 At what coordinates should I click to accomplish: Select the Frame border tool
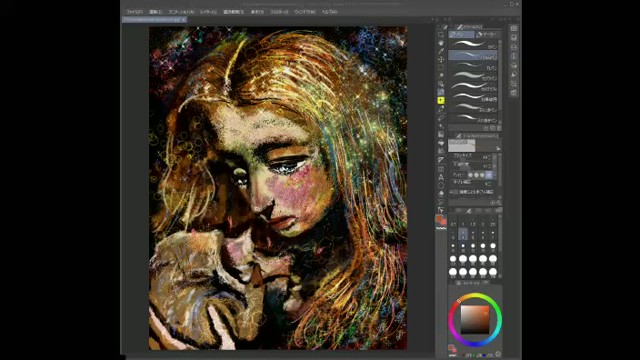pyautogui.click(x=441, y=169)
